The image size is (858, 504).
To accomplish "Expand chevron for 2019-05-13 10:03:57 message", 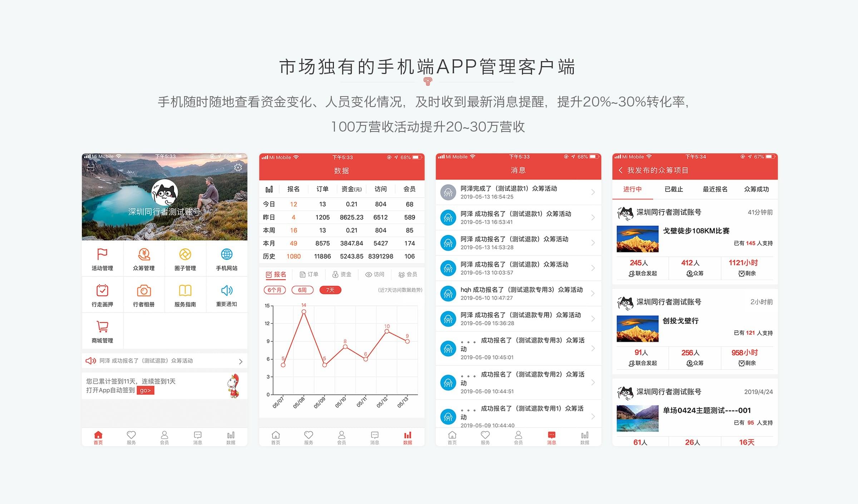I will tap(593, 268).
